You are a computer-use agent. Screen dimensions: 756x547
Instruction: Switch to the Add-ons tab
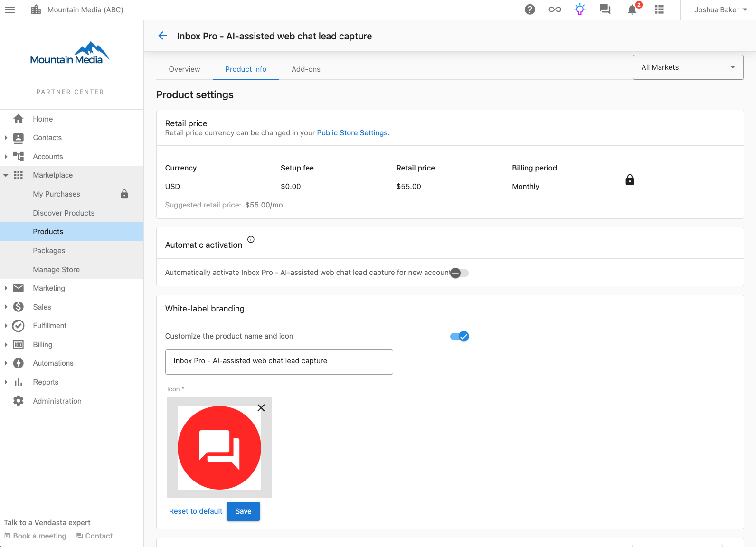pos(306,69)
